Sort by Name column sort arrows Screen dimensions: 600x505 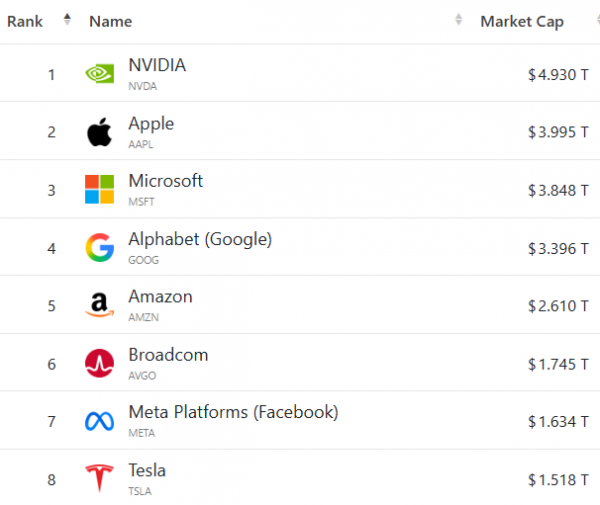458,20
